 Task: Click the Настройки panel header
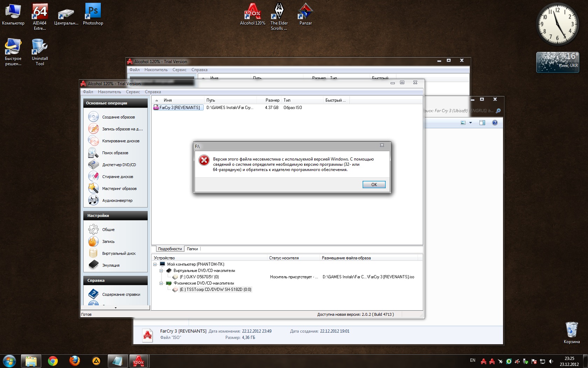[115, 216]
